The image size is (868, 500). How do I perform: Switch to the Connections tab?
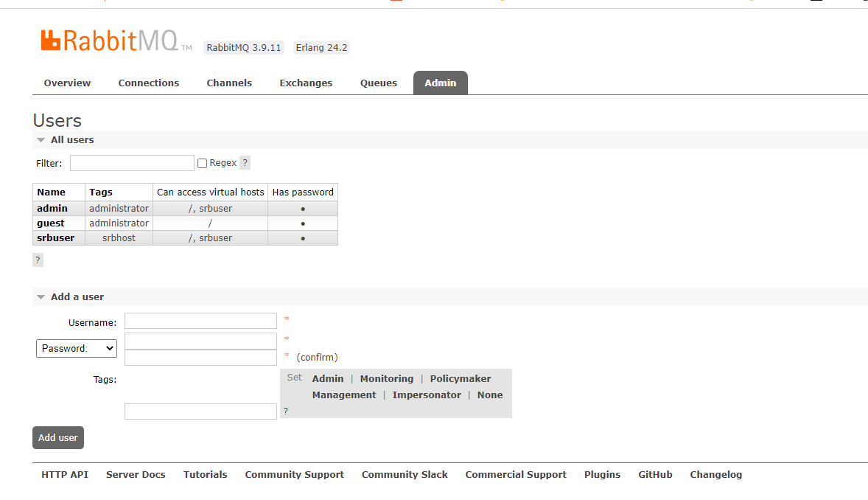click(x=148, y=83)
